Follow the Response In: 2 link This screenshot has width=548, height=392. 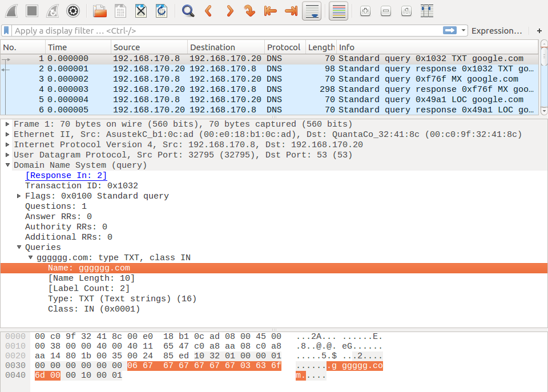tap(66, 176)
